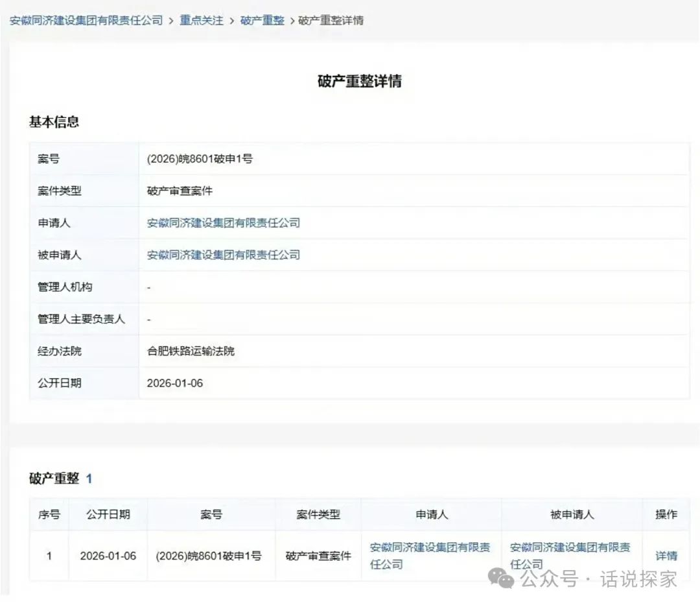
Task: Click the 管理人机构 row label
Action: pos(65,287)
